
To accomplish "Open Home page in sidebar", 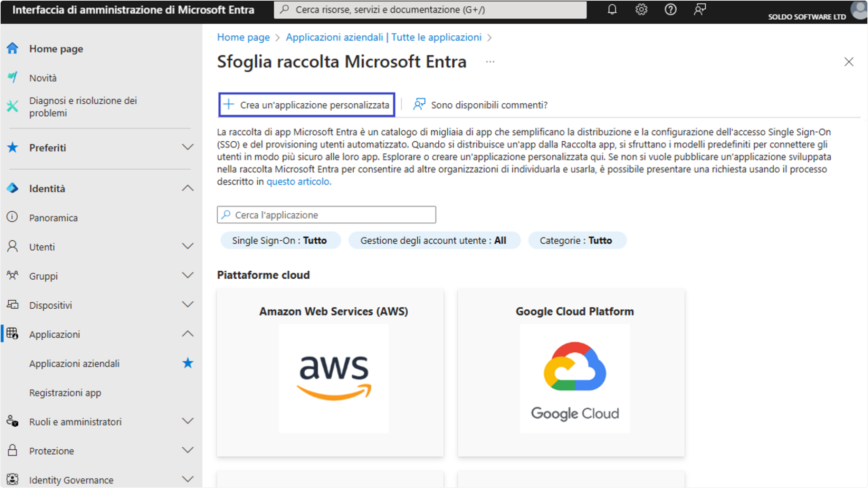I will pyautogui.click(x=56, y=49).
